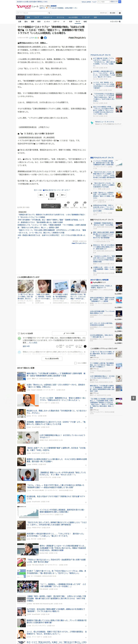
Task: Click なるほど reaction on comment
Action: pos(70,346)
